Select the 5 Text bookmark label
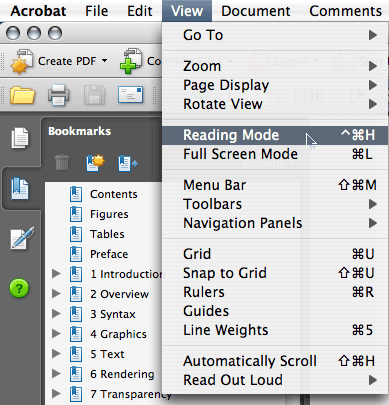The width and height of the screenshot is (389, 405). (x=107, y=354)
